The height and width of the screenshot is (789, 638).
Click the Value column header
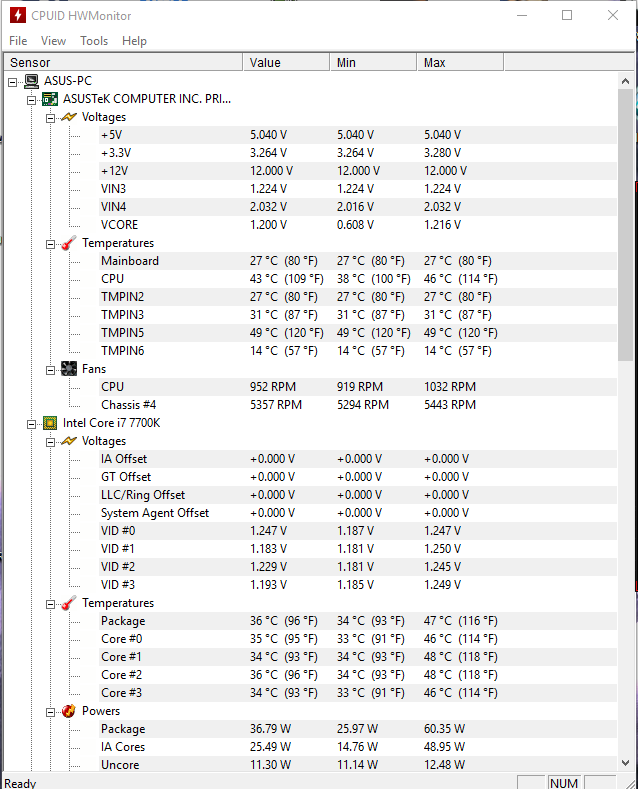coord(286,62)
